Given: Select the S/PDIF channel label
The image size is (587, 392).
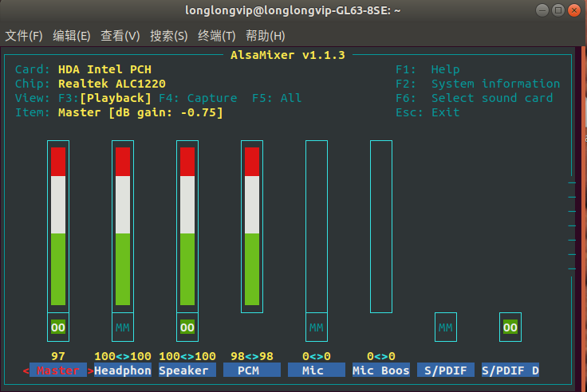Looking at the screenshot, I should (446, 370).
